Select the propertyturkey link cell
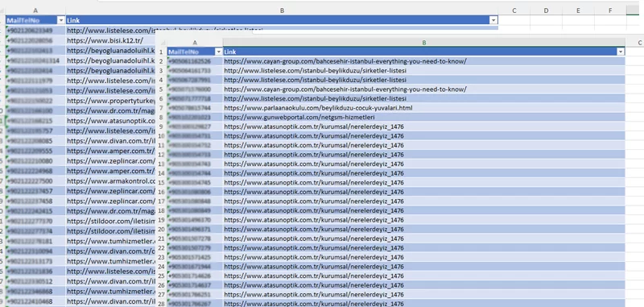Screen dimensions: 644x307 click(x=110, y=101)
